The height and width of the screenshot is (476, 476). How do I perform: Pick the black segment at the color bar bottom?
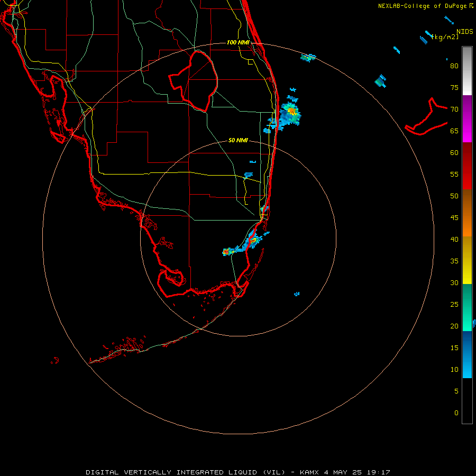[467, 400]
